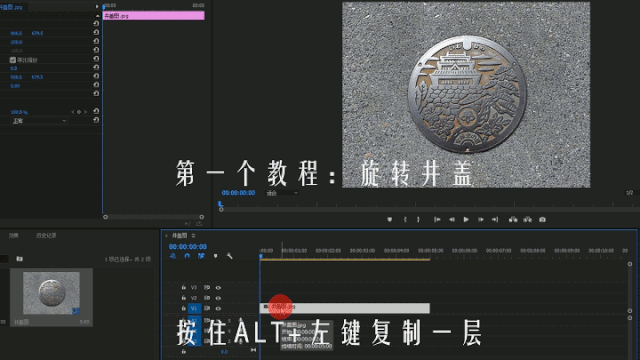Step forward one frame in Program monitor
Image resolution: width=640 pixels, height=360 pixels.
coord(481,220)
